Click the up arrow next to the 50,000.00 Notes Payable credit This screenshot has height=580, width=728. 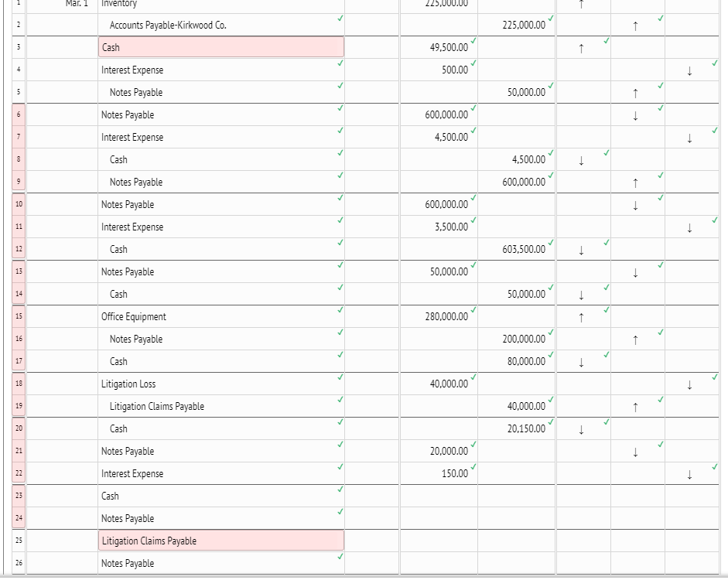pos(635,92)
